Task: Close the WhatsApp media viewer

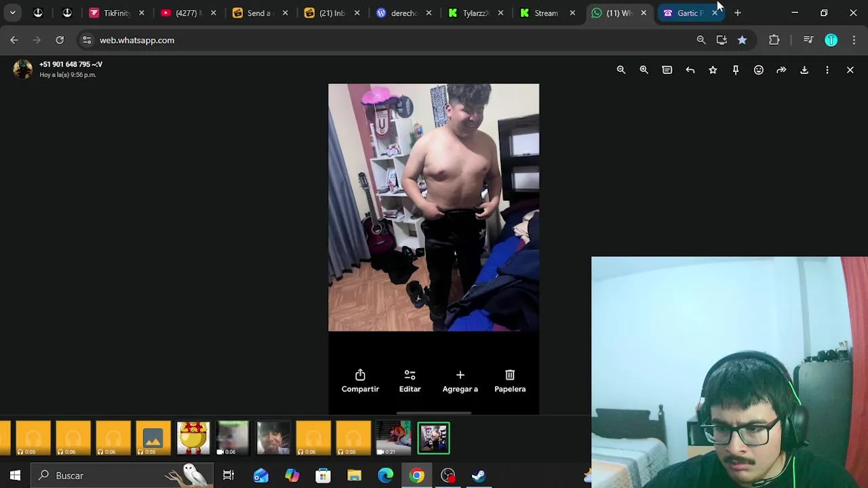Action: [850, 70]
